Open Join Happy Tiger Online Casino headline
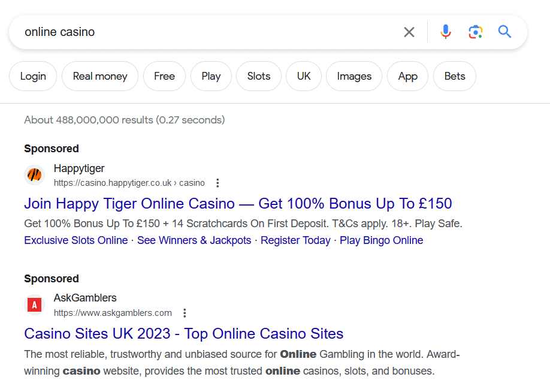 pyautogui.click(x=238, y=203)
